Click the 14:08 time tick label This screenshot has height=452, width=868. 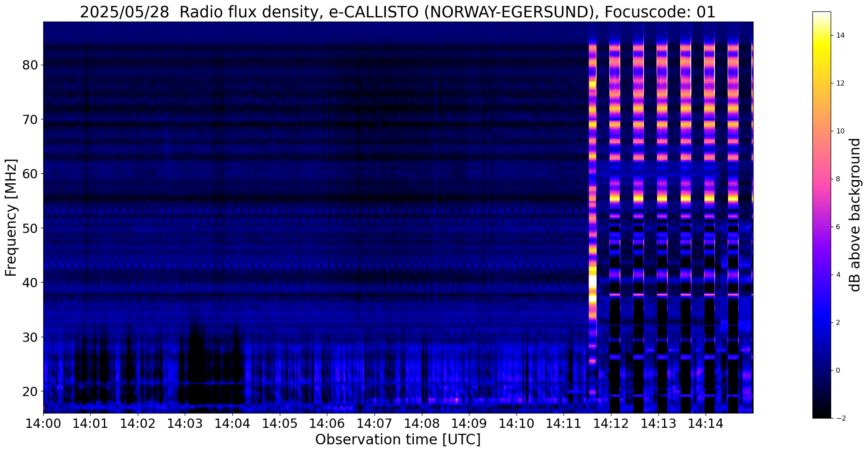click(x=421, y=423)
